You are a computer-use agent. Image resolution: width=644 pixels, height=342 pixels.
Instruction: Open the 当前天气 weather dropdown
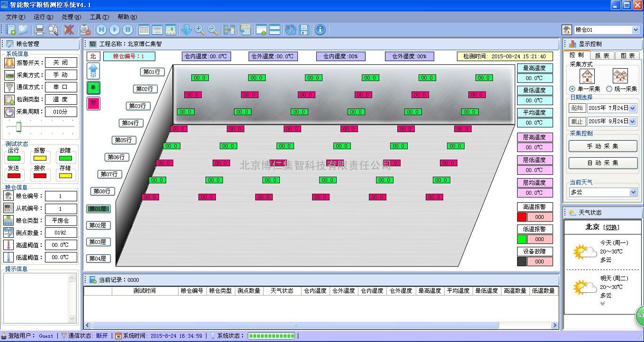[633, 192]
